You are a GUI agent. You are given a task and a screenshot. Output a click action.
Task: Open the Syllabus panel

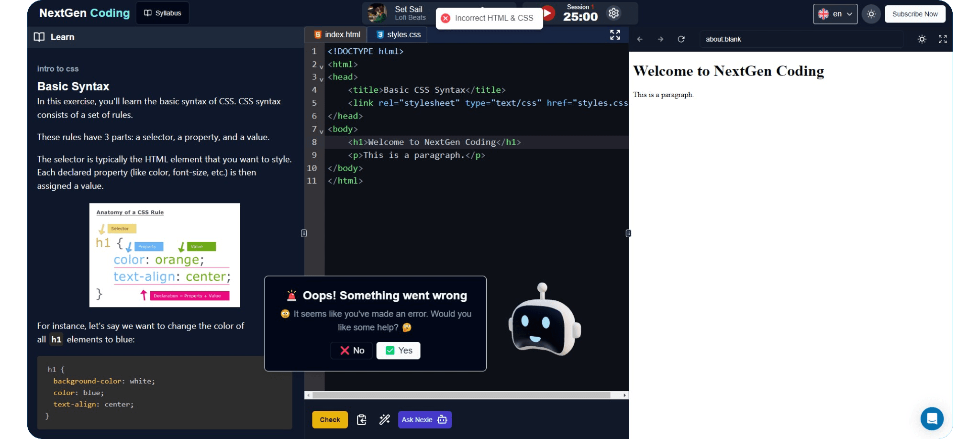pos(163,13)
